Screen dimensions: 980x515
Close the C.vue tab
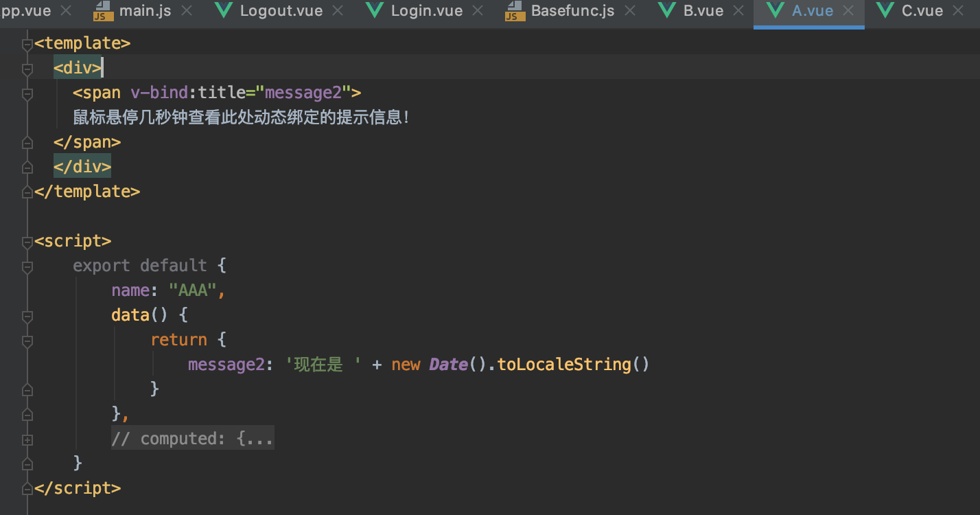[x=958, y=11]
